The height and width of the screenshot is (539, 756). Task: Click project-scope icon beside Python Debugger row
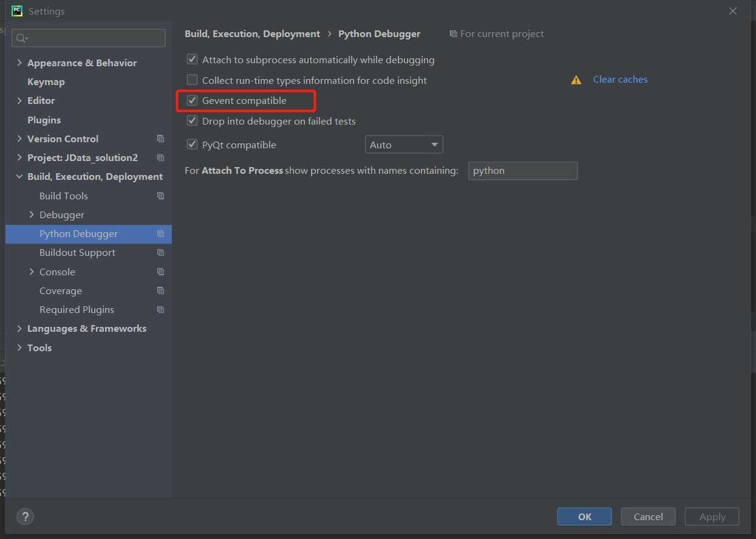pos(160,233)
